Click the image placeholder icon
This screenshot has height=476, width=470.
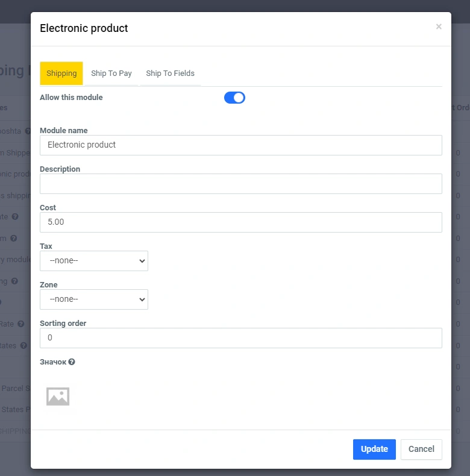click(58, 396)
